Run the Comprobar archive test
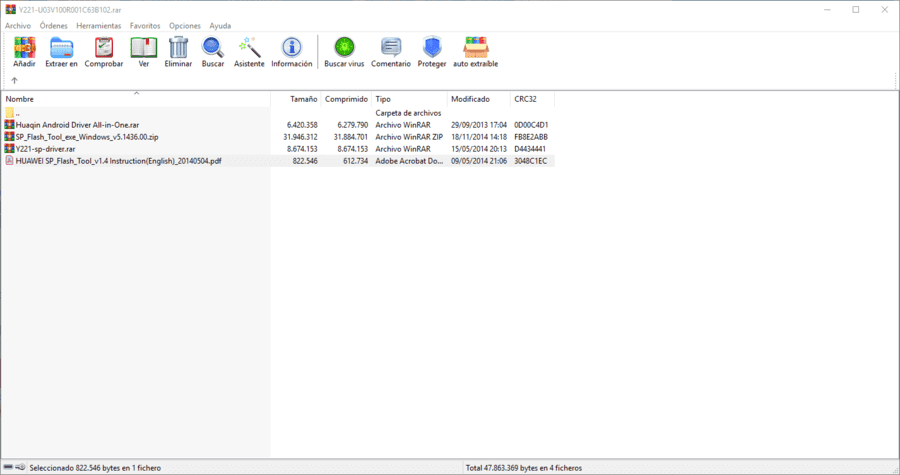The width and height of the screenshot is (900, 475). [104, 52]
